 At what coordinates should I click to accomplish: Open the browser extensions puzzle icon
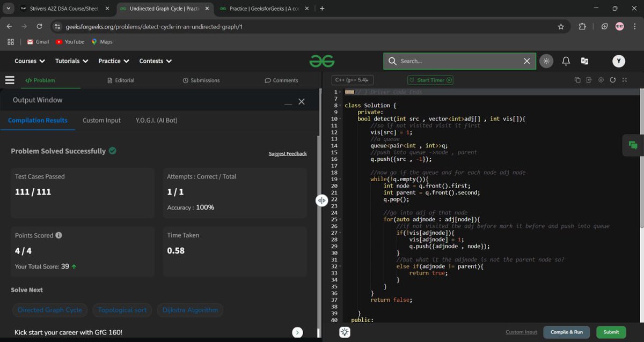582,26
